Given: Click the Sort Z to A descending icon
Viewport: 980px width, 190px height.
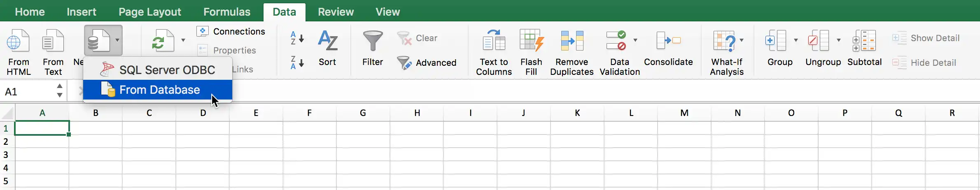Looking at the screenshot, I should click(x=297, y=63).
